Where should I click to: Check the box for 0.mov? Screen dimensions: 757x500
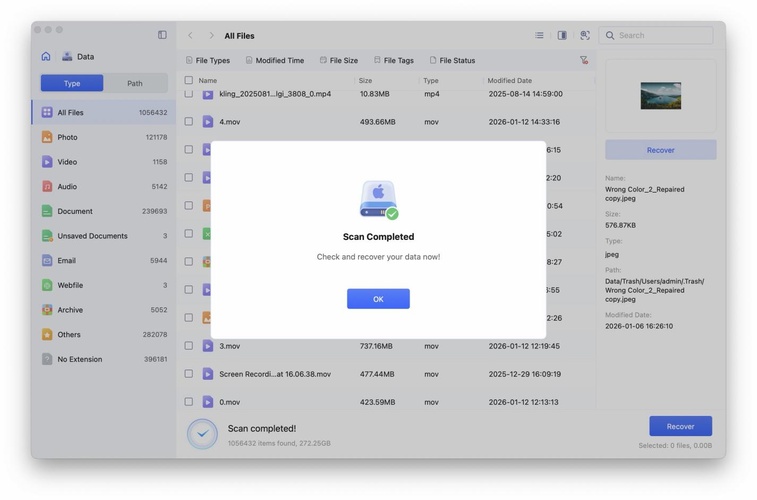click(189, 402)
